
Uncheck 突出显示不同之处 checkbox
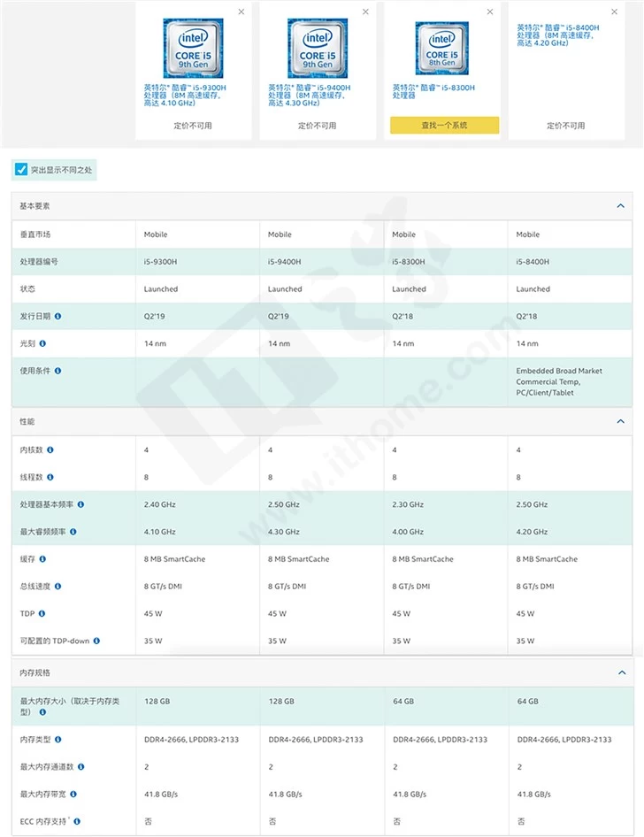pyautogui.click(x=21, y=169)
